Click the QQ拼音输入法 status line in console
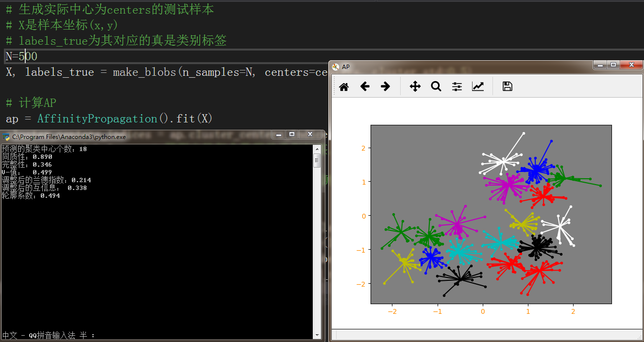Viewport: 644px width, 342px height. (49, 335)
